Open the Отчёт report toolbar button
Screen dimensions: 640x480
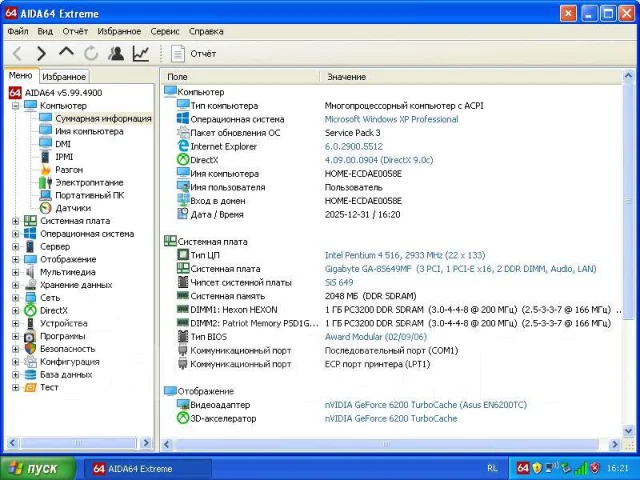(193, 54)
